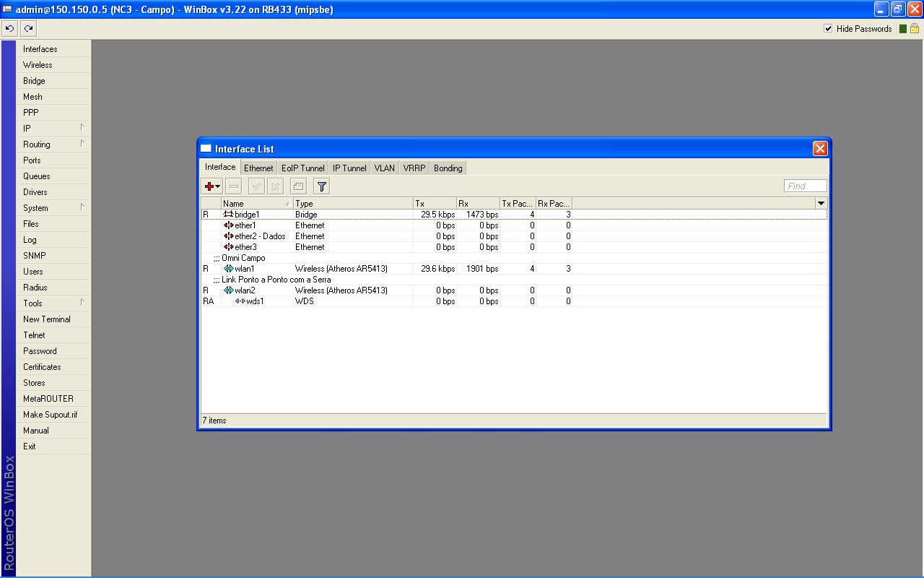
Task: Click Make Supout.rif in sidebar
Action: [x=54, y=415]
